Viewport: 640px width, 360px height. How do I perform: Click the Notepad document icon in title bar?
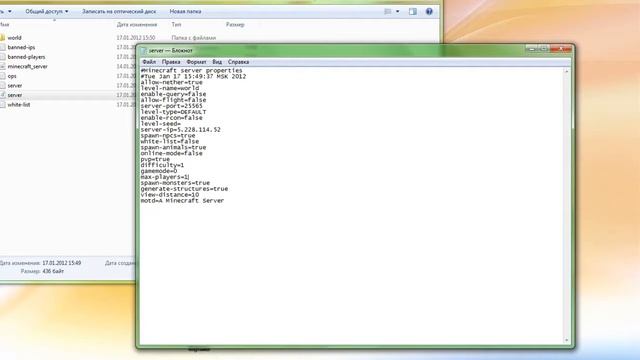click(x=143, y=51)
